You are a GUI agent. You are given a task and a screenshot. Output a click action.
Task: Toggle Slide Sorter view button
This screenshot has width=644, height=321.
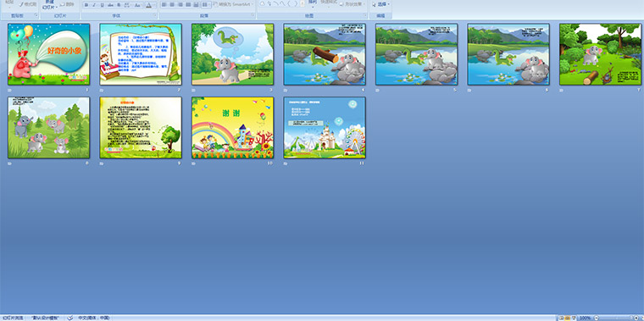click(x=567, y=318)
